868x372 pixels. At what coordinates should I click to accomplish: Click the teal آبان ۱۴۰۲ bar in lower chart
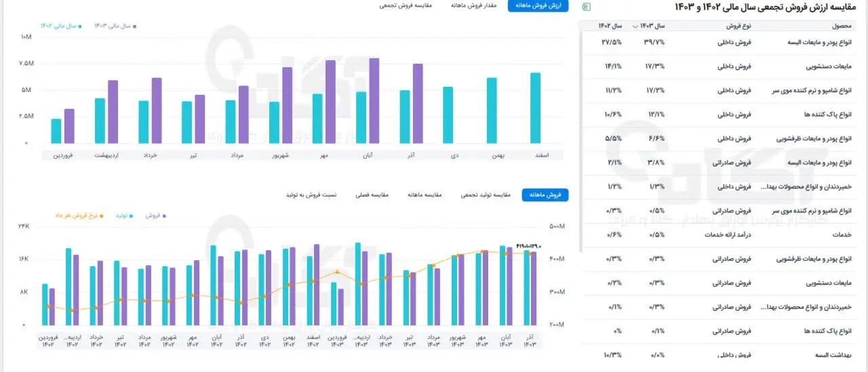point(213,285)
